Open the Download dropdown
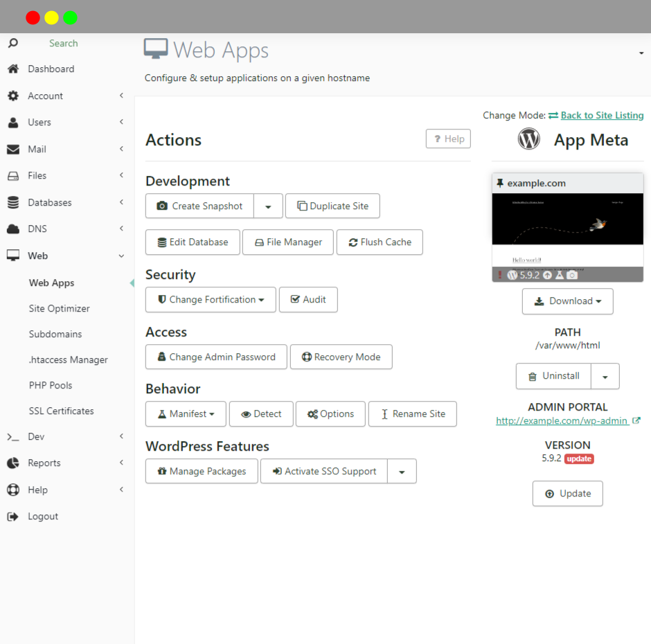Image resolution: width=651 pixels, height=644 pixels. [568, 301]
